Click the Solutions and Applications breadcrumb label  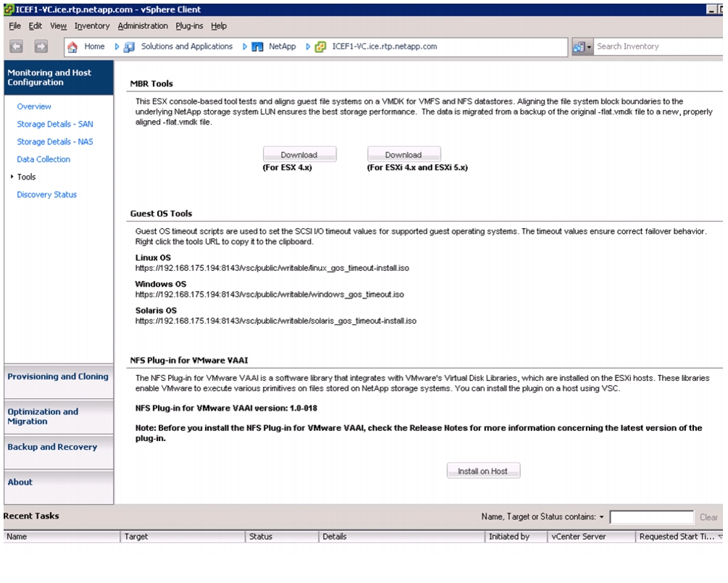[187, 46]
